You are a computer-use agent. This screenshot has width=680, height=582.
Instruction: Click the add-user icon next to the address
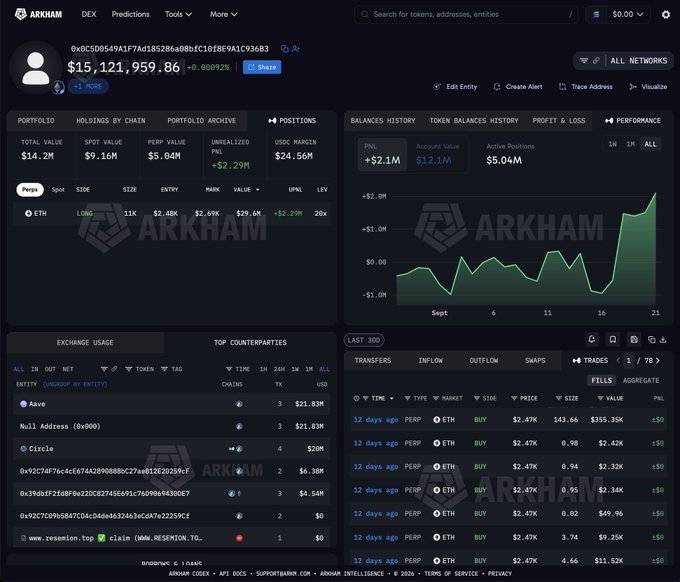click(296, 49)
